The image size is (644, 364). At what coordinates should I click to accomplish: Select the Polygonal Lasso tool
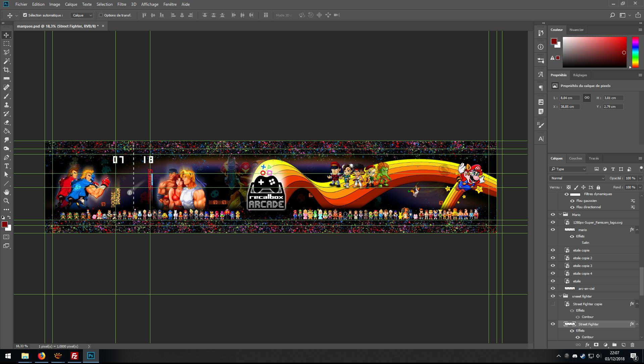click(x=6, y=52)
